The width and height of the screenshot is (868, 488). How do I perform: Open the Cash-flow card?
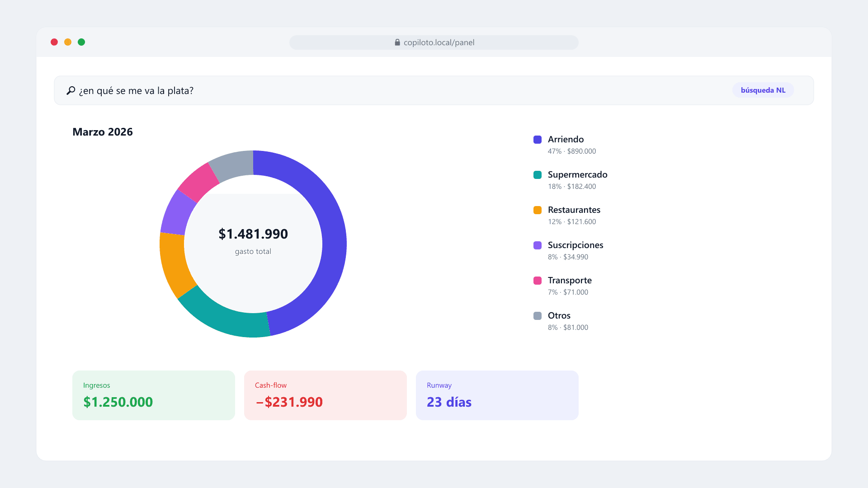pos(325,395)
